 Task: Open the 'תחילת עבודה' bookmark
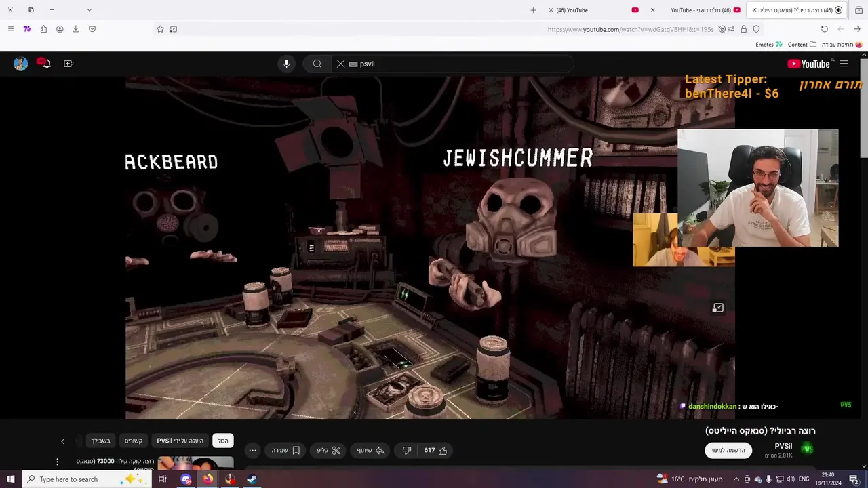click(x=842, y=45)
